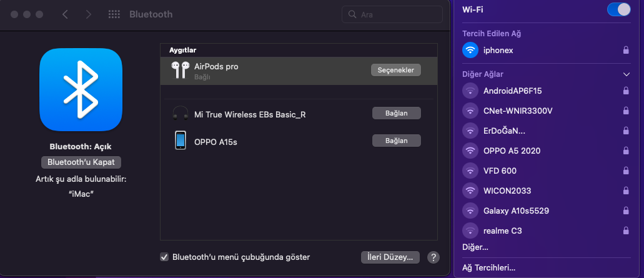This screenshot has width=644, height=278.
Task: Click the iphonex Wi-Fi signal icon
Action: tap(470, 50)
